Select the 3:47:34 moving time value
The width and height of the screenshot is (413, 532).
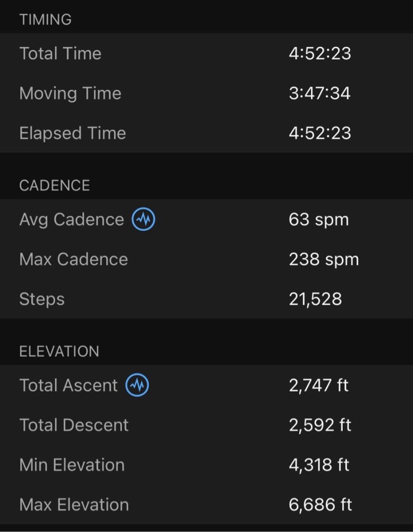(319, 94)
